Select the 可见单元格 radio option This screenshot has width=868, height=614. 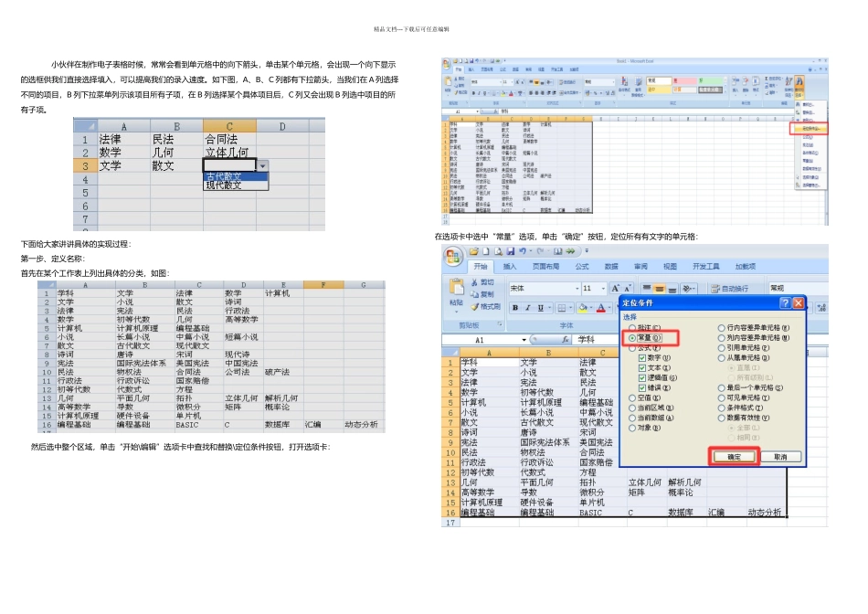pyautogui.click(x=721, y=397)
